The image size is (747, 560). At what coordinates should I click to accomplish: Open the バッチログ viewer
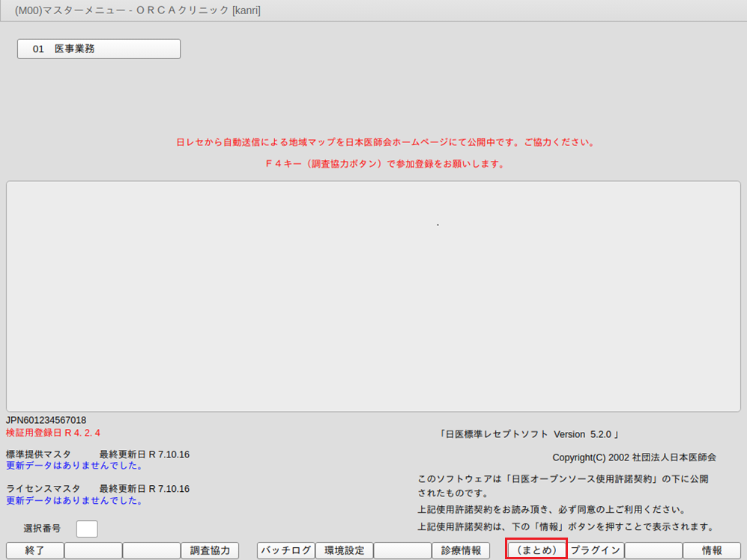pos(285,550)
